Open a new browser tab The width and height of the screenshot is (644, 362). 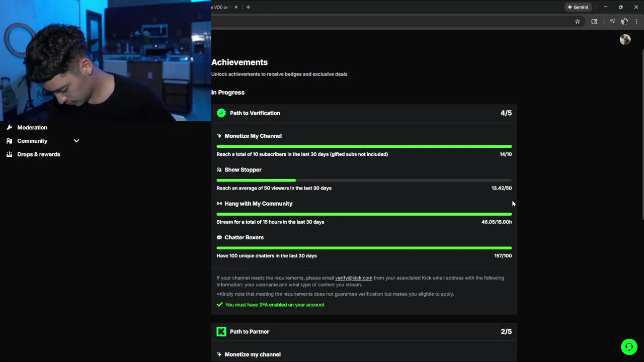248,7
